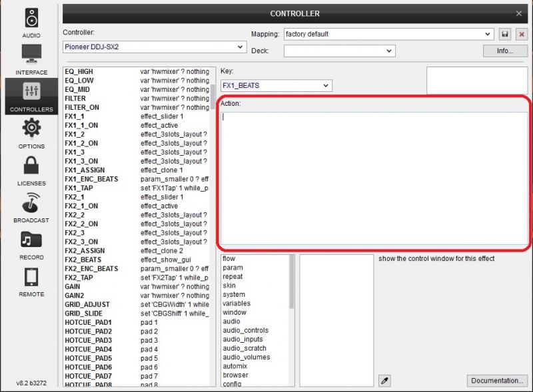
Task: Select the FILTER_ON mapping row
Action: [x=137, y=107]
